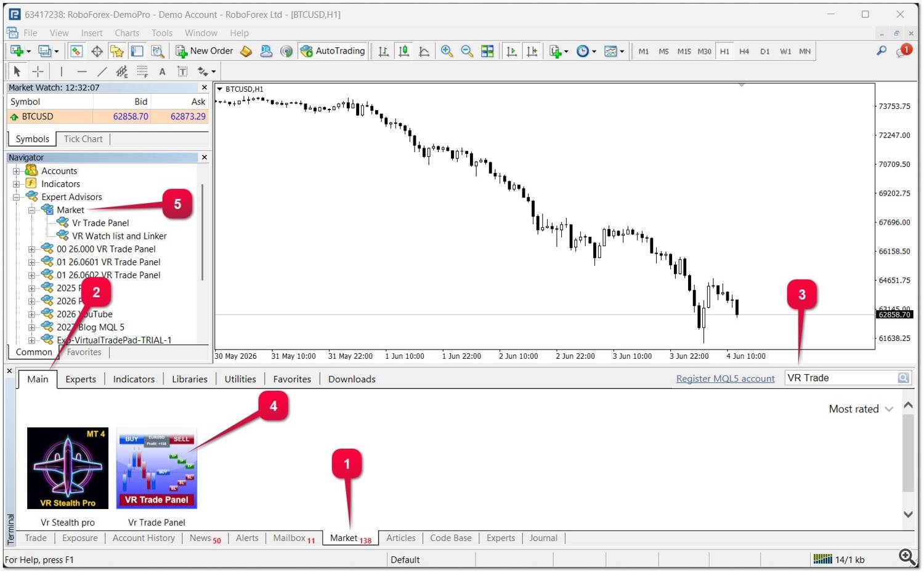This screenshot has width=924, height=573.
Task: Switch chart to bar chart style
Action: point(384,51)
